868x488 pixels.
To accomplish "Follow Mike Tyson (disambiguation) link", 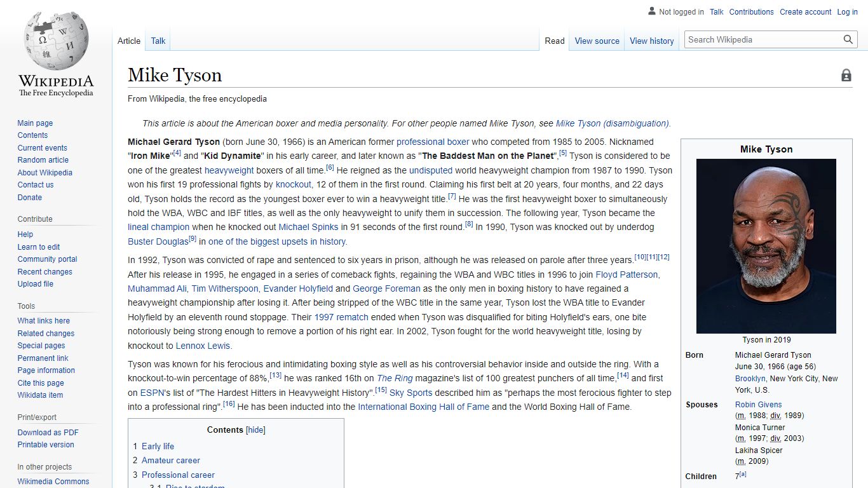I will (613, 123).
